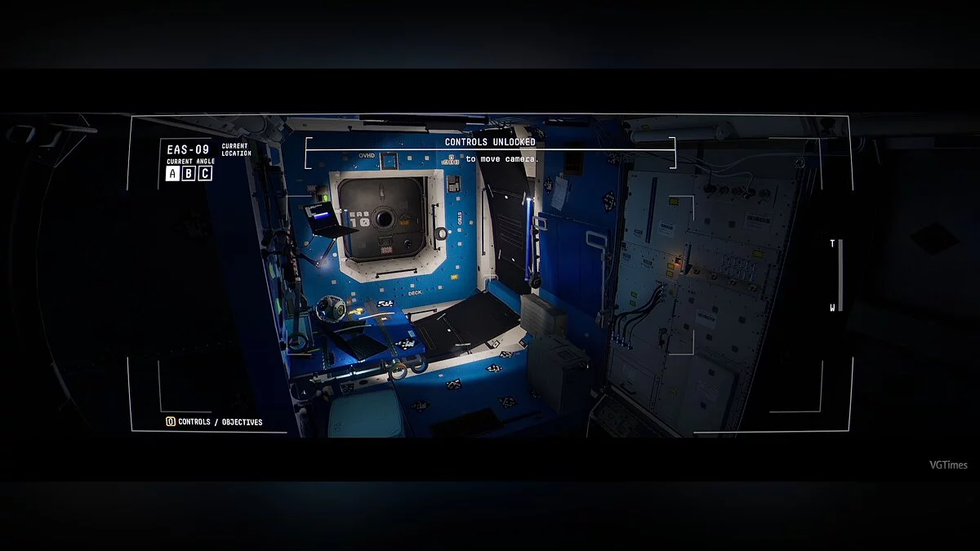Click the 'to move camera.' hint text
The image size is (980, 551).
(502, 158)
